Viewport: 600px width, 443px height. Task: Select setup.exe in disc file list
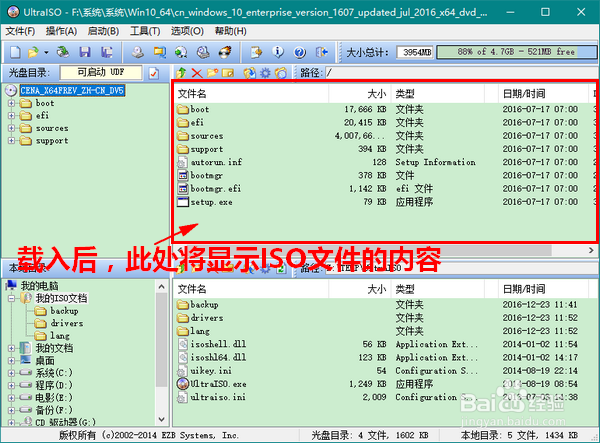[x=205, y=202]
